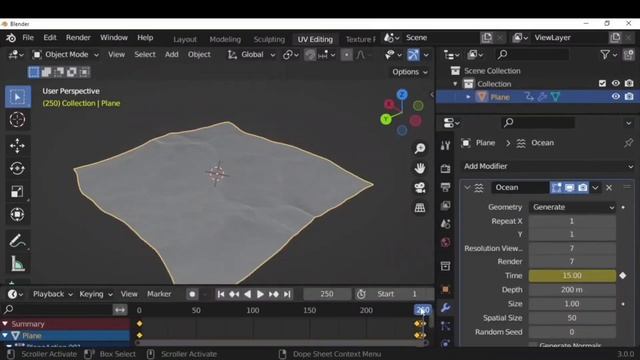This screenshot has width=640, height=360.
Task: Toggle proportional editing button
Action: (346, 55)
